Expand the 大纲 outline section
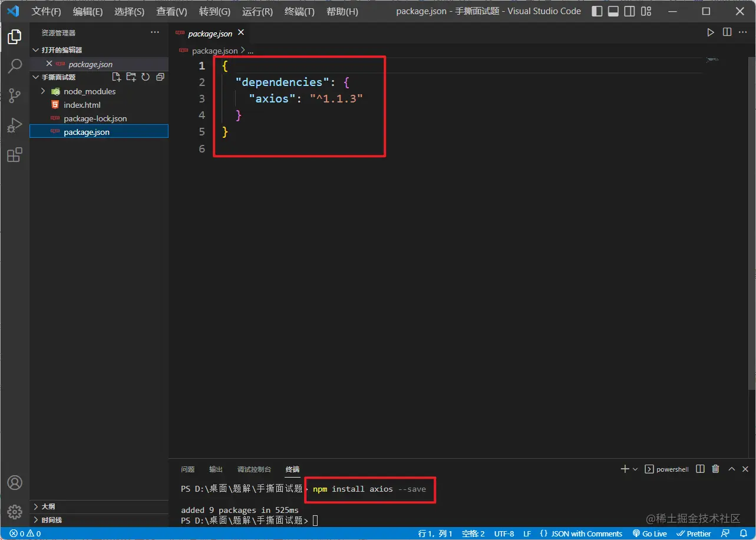This screenshot has height=540, width=756. click(99, 506)
